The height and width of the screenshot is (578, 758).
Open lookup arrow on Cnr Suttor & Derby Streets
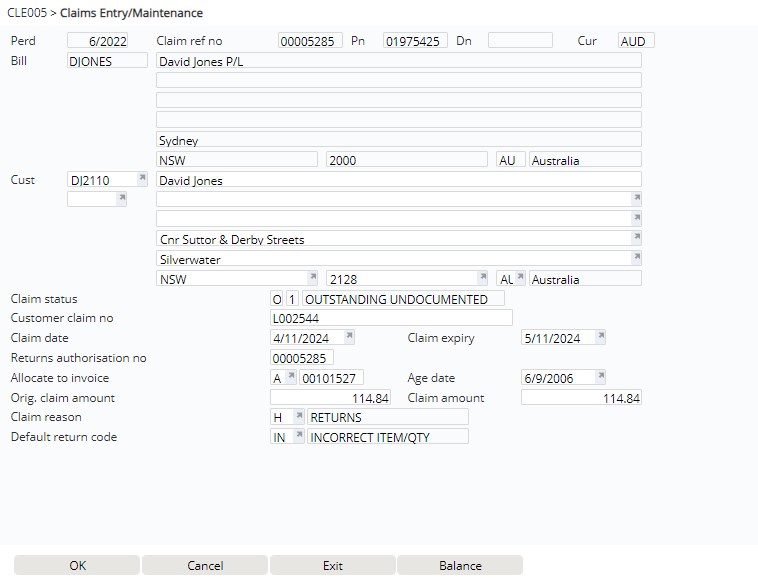[635, 238]
